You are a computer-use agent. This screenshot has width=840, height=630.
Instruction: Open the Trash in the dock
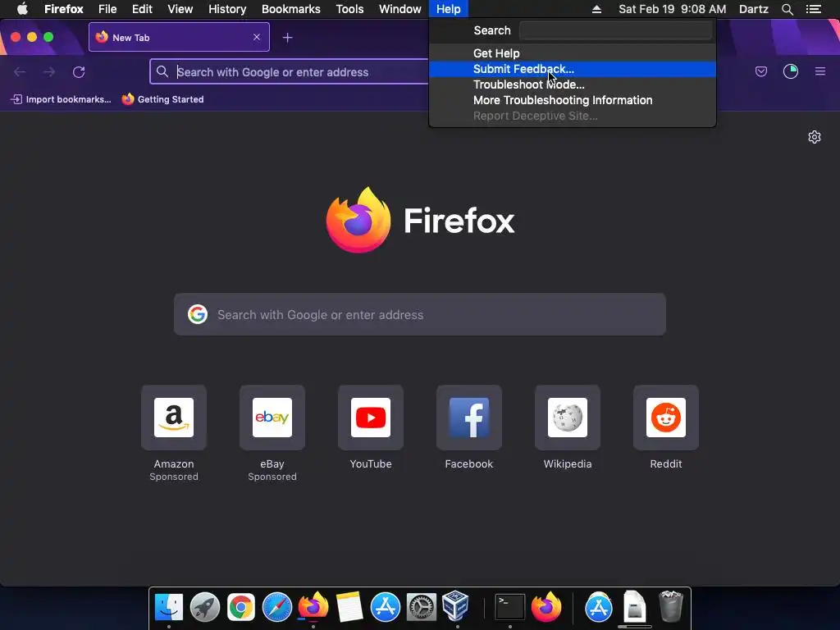tap(670, 606)
